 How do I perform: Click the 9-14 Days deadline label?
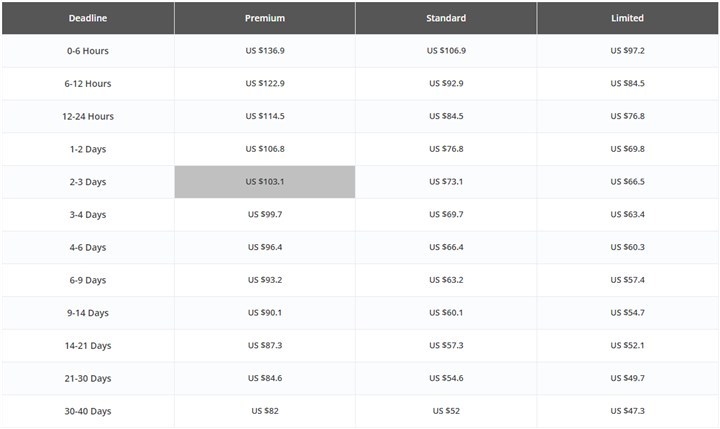pos(88,313)
